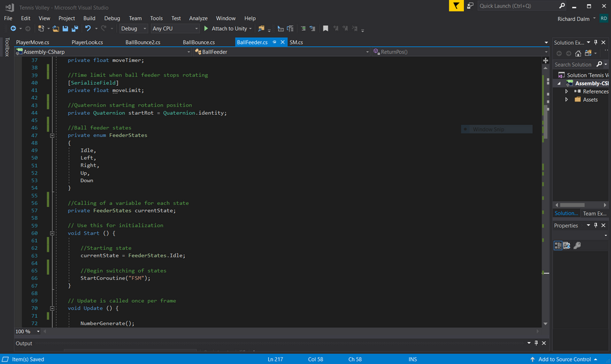Click the Undo arrow icon
Image resolution: width=611 pixels, height=364 pixels.
coord(88,28)
